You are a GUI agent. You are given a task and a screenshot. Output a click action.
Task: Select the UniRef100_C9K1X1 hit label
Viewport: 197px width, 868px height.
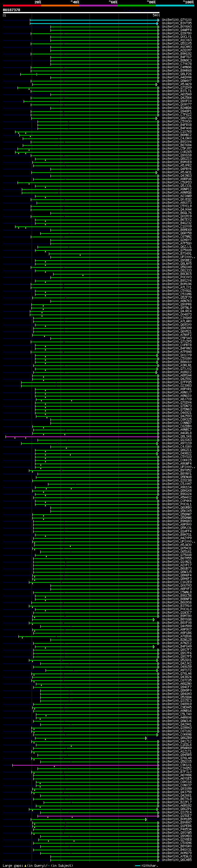pos(177,765)
